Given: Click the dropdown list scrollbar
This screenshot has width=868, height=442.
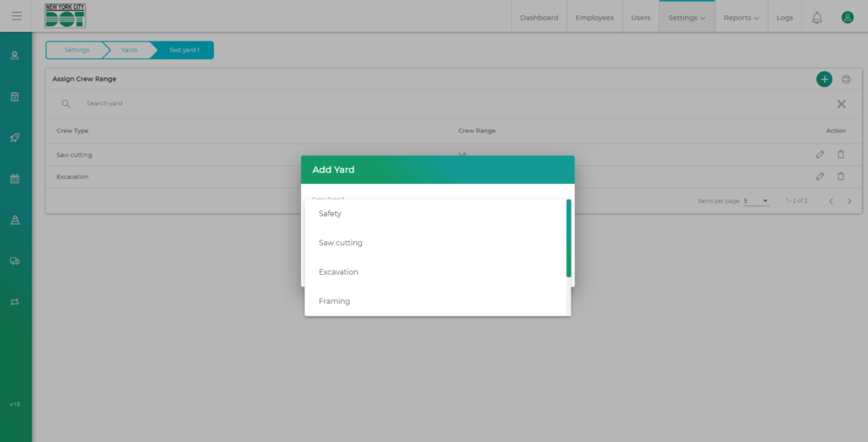Looking at the screenshot, I should [x=568, y=238].
